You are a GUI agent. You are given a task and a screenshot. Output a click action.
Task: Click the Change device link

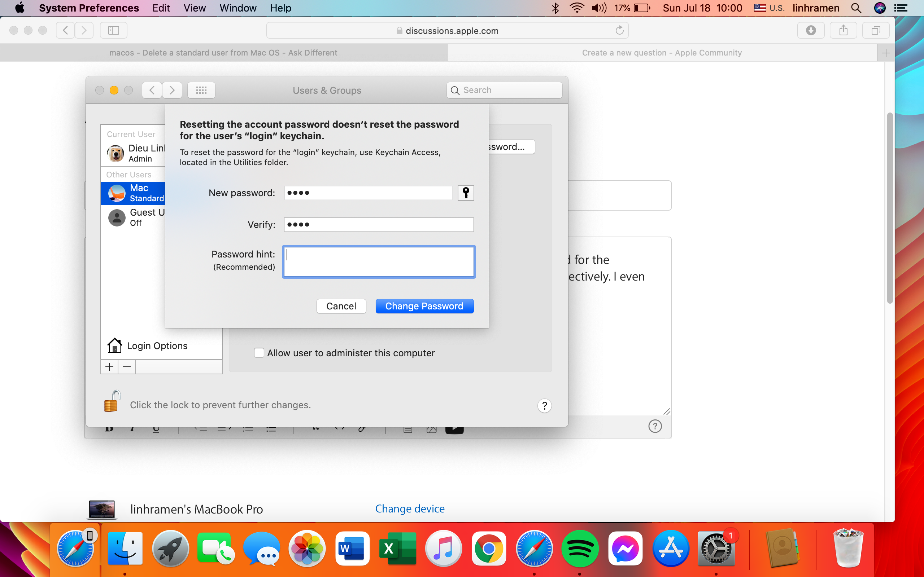point(410,508)
